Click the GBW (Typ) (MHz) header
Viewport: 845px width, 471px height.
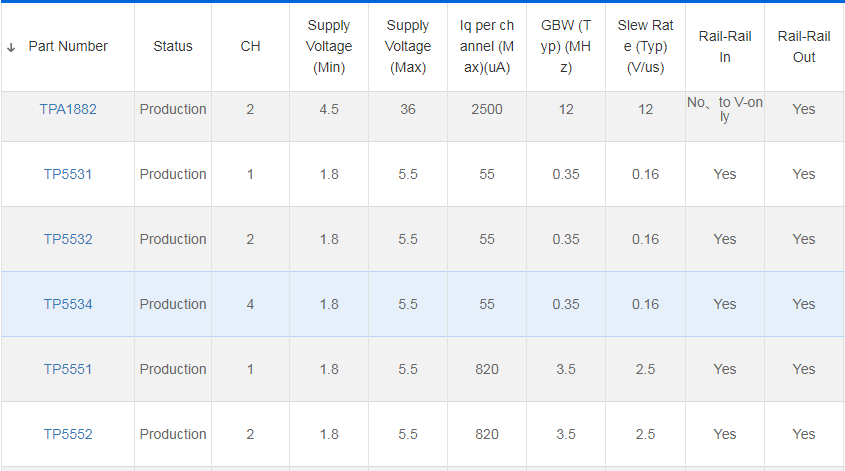[x=566, y=46]
